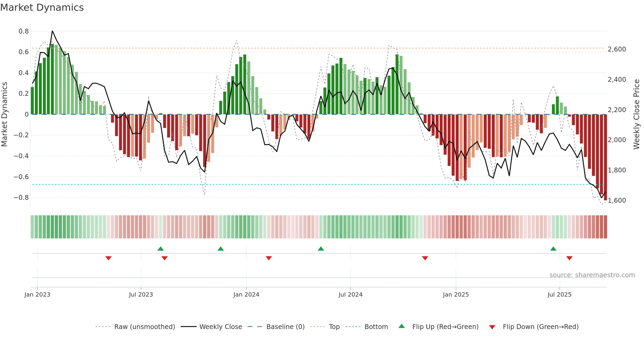Image resolution: width=644 pixels, height=362 pixels.
Task: Toggle the Weekly Close legend entry
Action: click(x=221, y=327)
